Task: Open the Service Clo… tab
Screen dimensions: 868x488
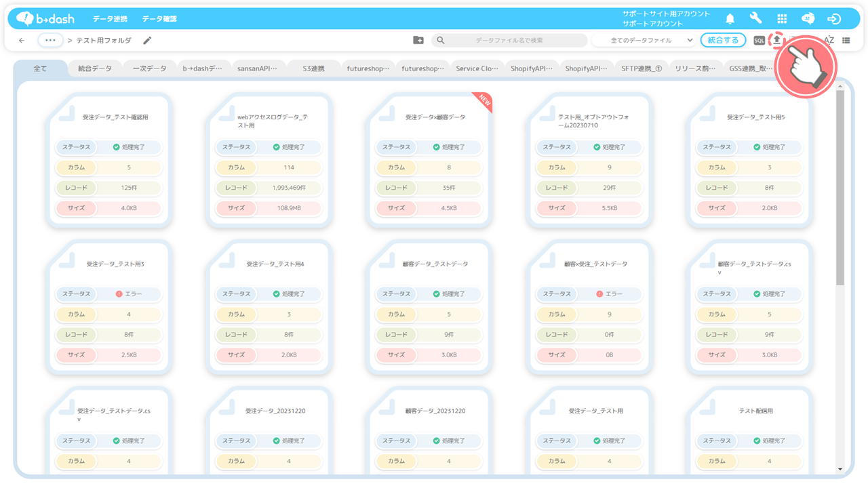Action: 477,68
